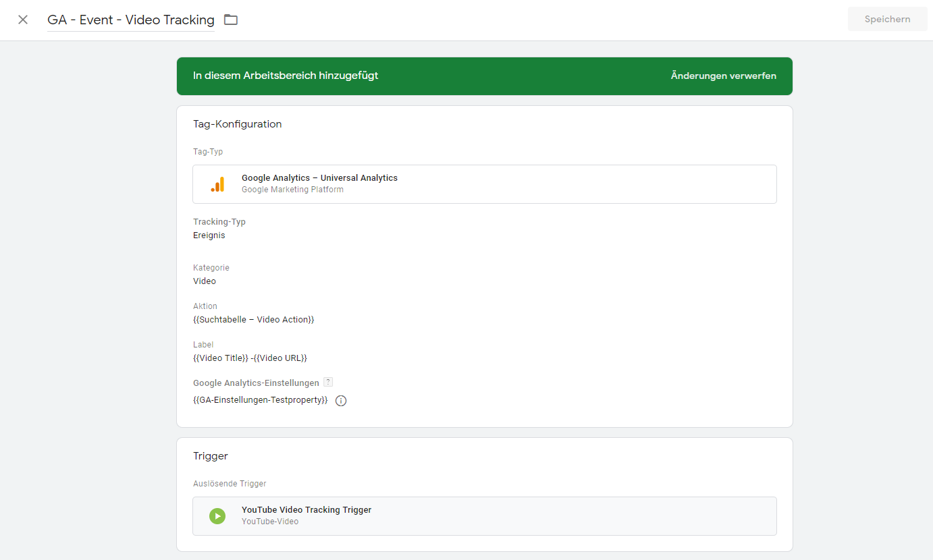This screenshot has width=933, height=560.
Task: Click the Tag-Typ label
Action: 208,152
